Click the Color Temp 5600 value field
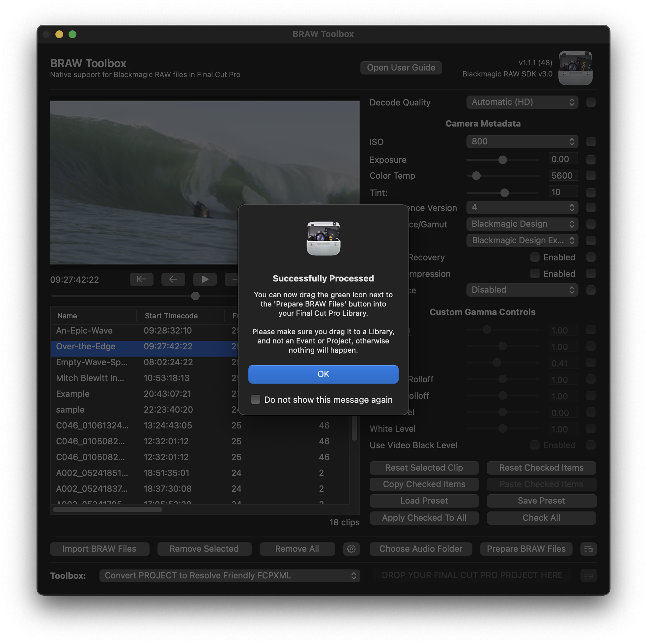 (x=563, y=176)
